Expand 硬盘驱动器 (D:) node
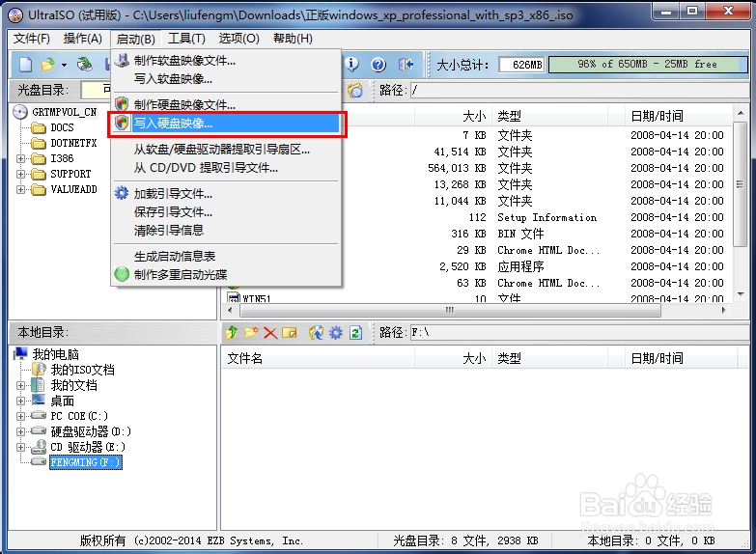Screen dimensions: 756x554 [20, 431]
